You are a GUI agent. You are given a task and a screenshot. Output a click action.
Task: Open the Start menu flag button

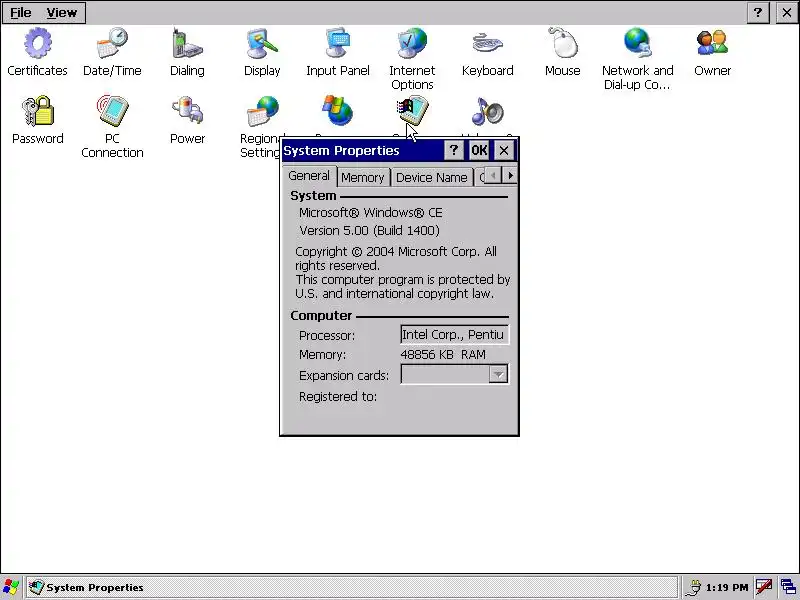click(x=11, y=587)
